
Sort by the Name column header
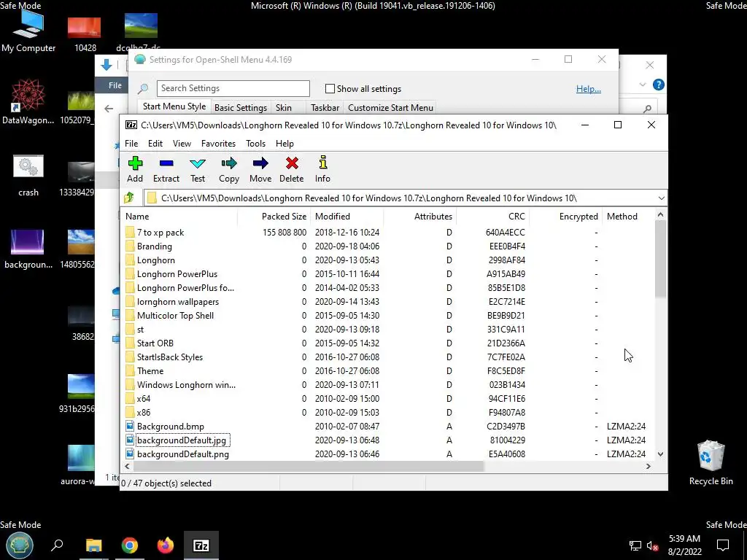click(x=179, y=216)
